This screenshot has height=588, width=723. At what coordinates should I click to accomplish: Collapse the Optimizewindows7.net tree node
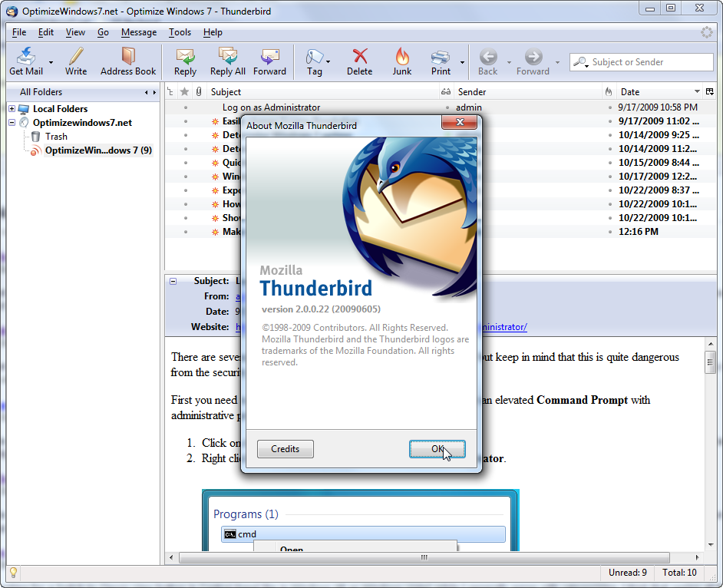12,123
